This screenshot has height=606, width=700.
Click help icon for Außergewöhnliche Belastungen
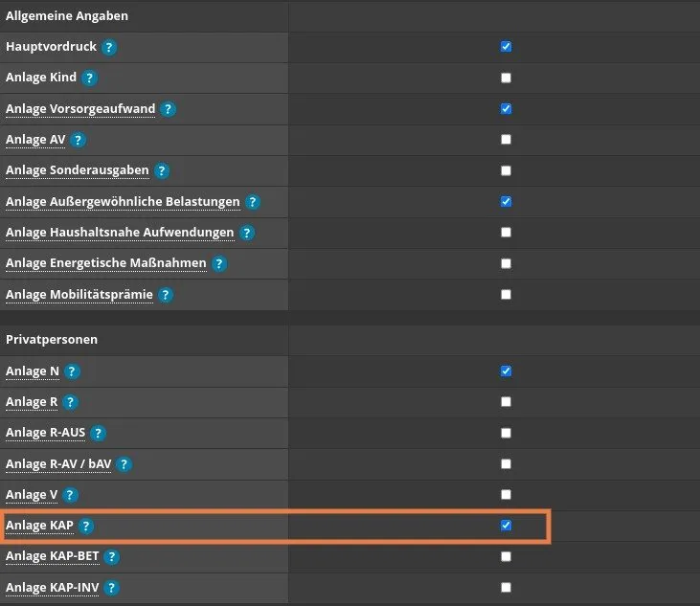(x=252, y=202)
